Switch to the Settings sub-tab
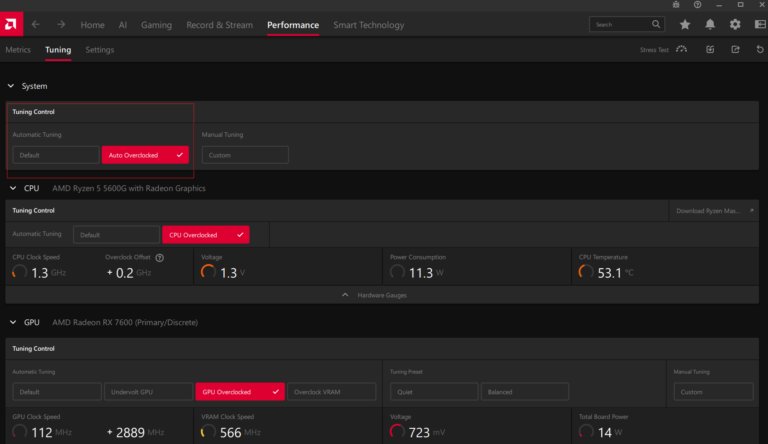The image size is (768, 444). click(99, 49)
